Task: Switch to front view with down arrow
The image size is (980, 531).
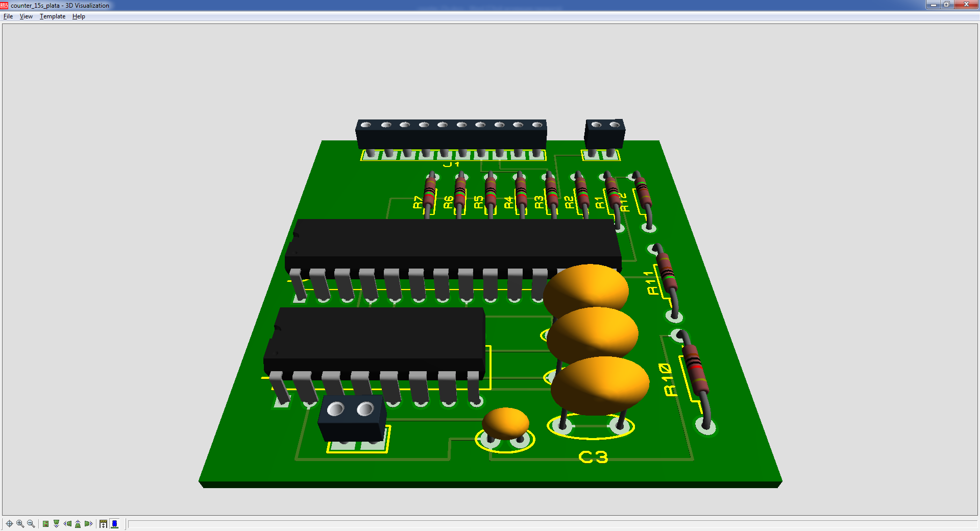Action: (x=56, y=523)
